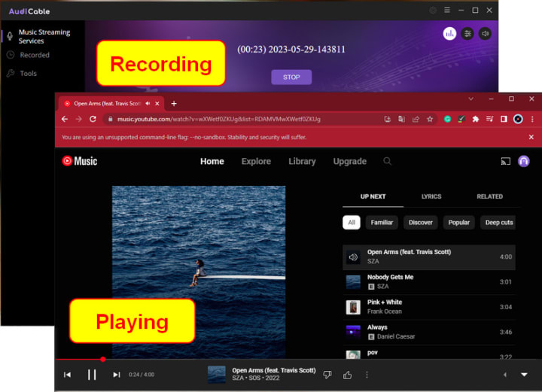Open the tab search chevron
The height and width of the screenshot is (392, 542).
pyautogui.click(x=470, y=99)
